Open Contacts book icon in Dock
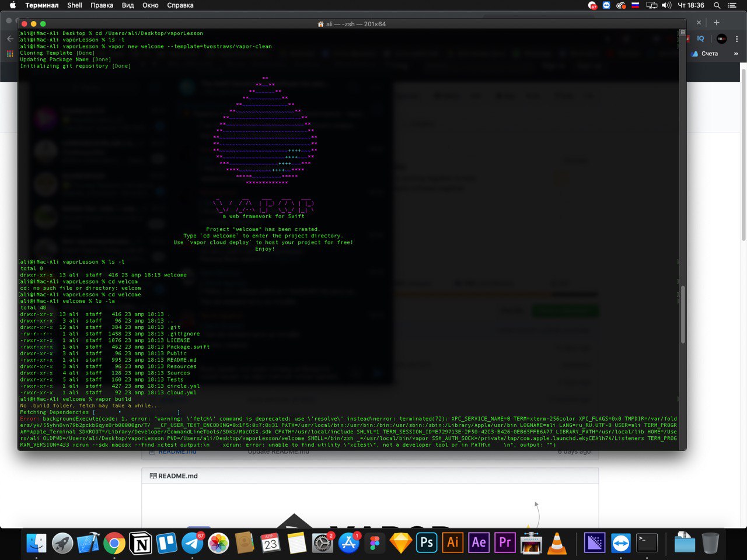Screen dimensions: 747x560 (245, 544)
